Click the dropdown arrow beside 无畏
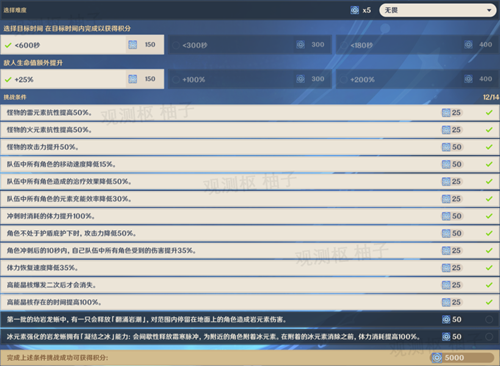 tap(489, 10)
